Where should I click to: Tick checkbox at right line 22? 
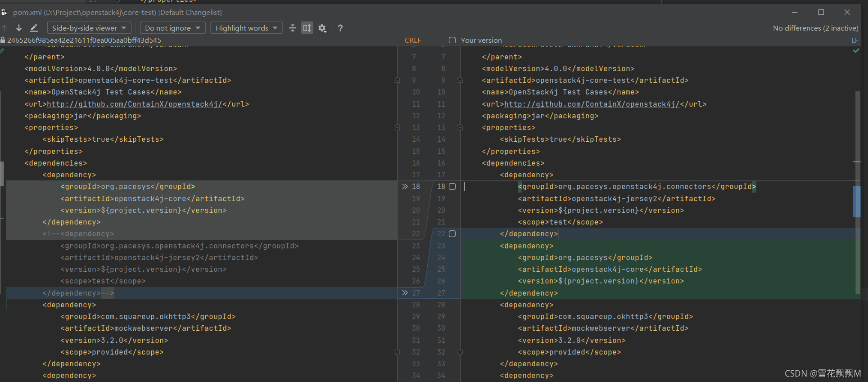[452, 234]
